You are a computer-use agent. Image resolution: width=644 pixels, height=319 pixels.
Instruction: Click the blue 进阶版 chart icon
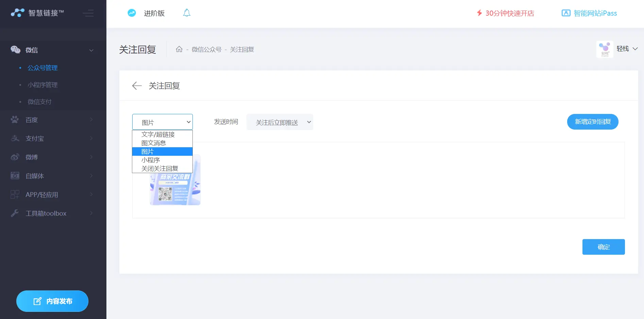(x=132, y=13)
